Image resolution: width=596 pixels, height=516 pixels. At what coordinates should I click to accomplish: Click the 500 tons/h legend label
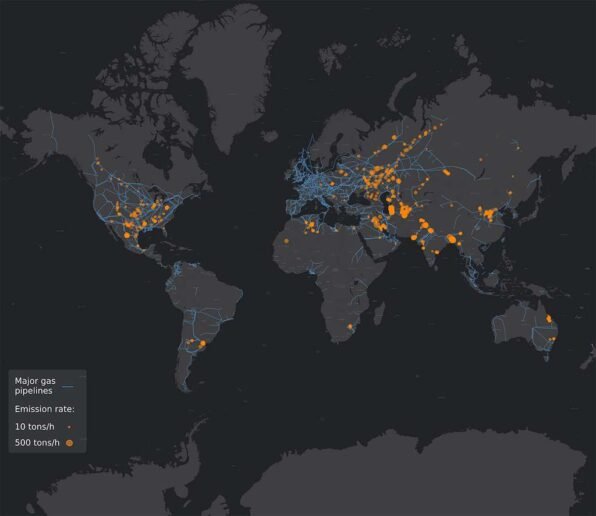pyautogui.click(x=37, y=443)
